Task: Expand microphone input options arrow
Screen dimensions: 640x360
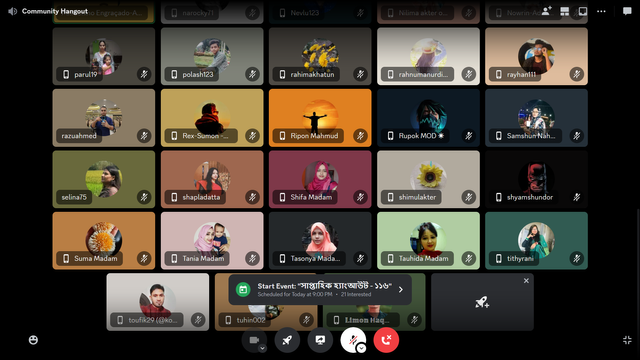Action: (361, 348)
